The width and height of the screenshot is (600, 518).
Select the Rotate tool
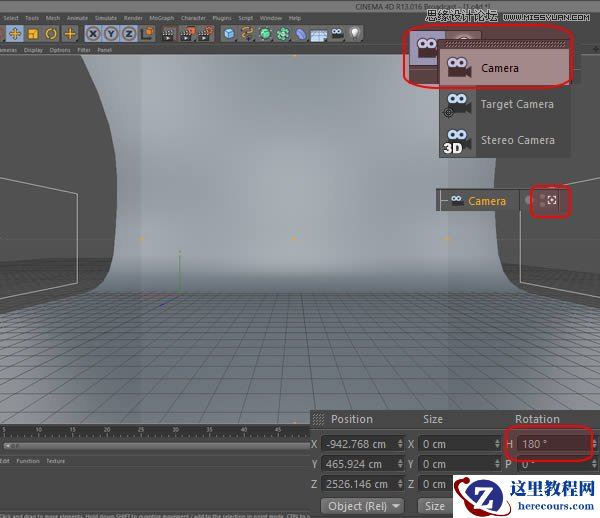coord(51,34)
